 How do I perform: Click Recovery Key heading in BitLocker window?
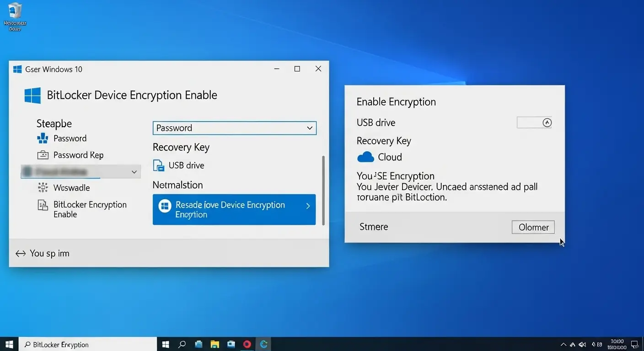[x=181, y=147]
